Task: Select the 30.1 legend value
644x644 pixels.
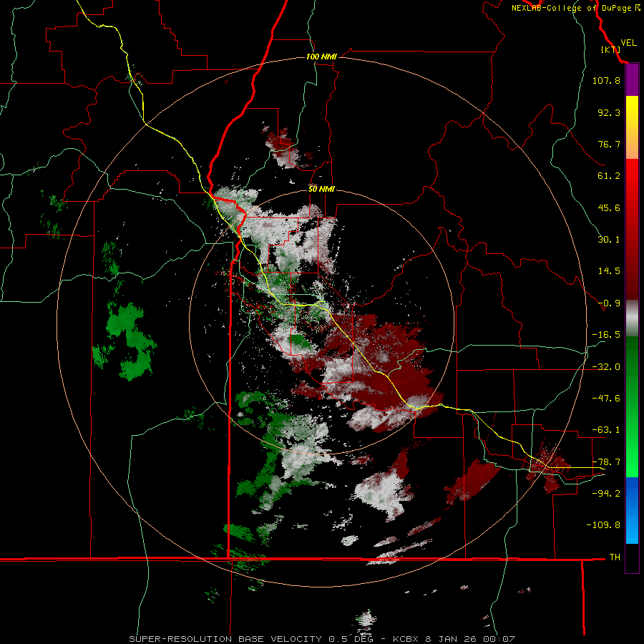Action: [x=609, y=240]
